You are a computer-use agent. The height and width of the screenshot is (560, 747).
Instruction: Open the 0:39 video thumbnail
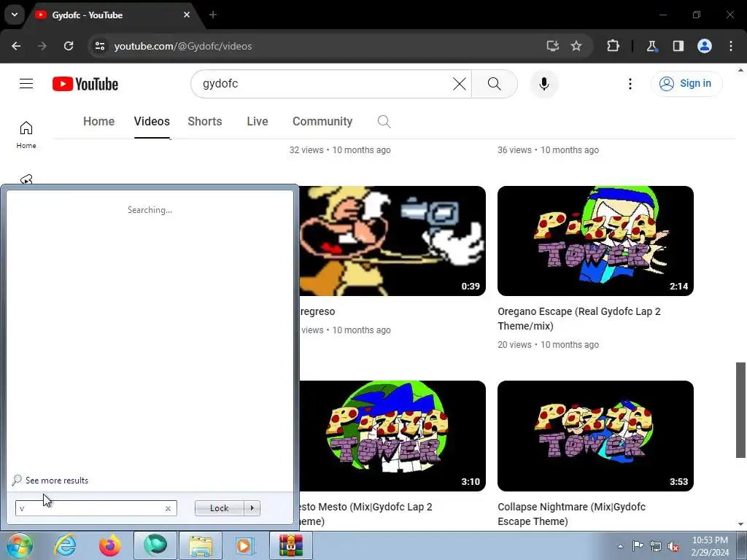[x=392, y=241]
